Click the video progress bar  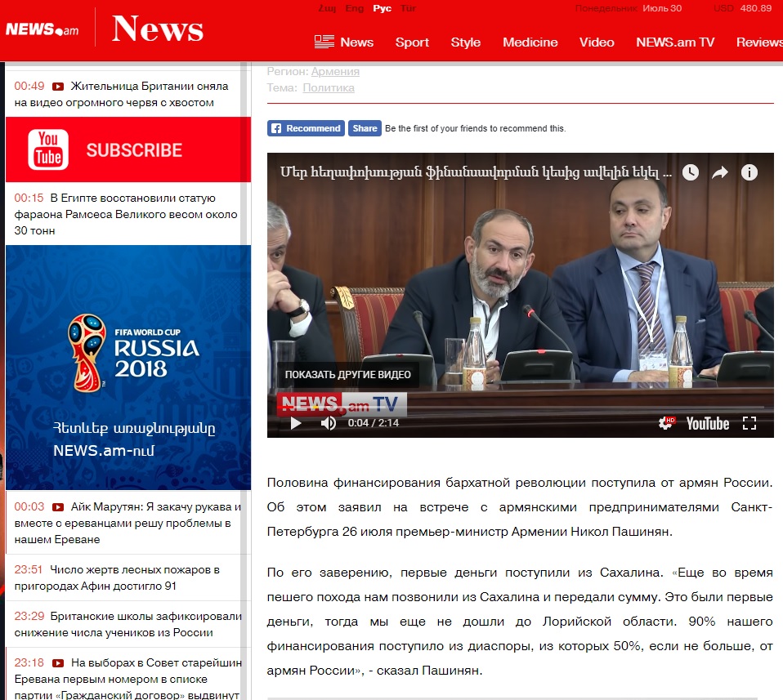tap(520, 409)
